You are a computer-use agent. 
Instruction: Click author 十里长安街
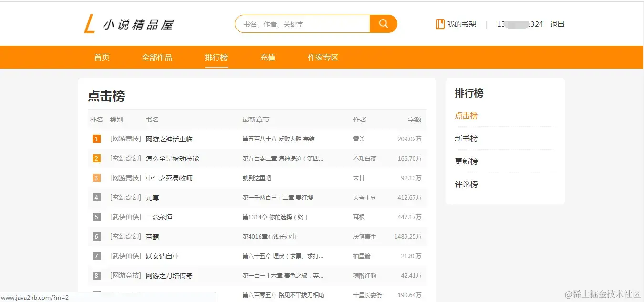point(367,295)
